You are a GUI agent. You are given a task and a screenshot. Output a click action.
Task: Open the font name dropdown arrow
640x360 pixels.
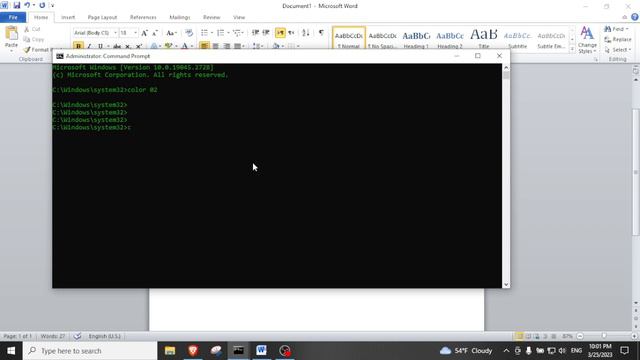pyautogui.click(x=115, y=33)
